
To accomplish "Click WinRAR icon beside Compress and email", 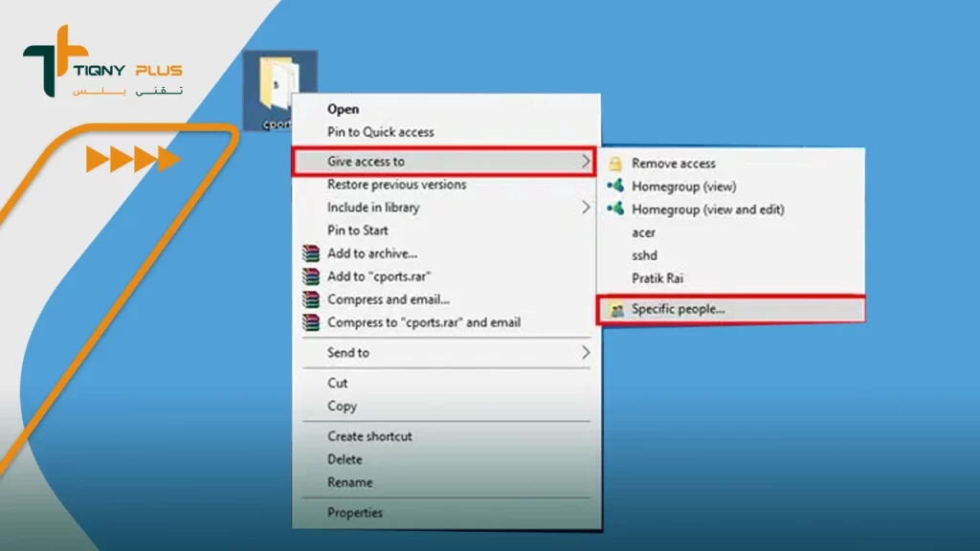I will (x=309, y=299).
